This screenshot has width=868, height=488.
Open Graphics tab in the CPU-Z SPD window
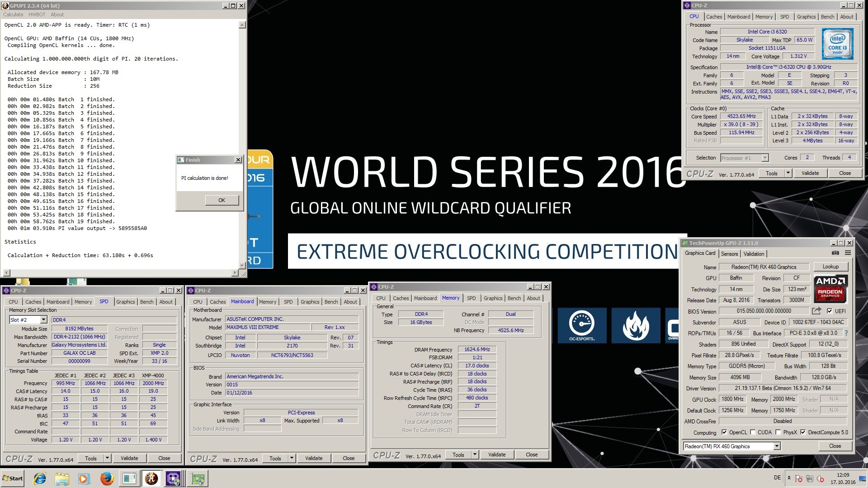(x=125, y=302)
